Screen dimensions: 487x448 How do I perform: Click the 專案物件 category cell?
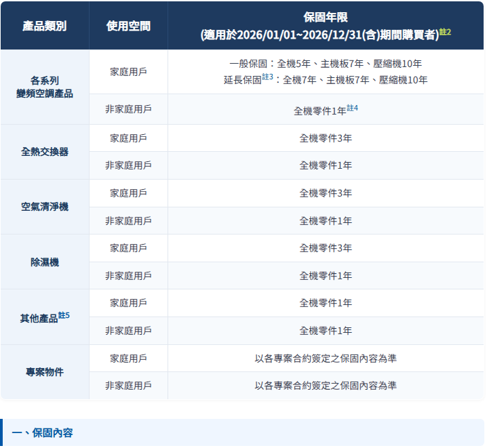[x=45, y=371]
